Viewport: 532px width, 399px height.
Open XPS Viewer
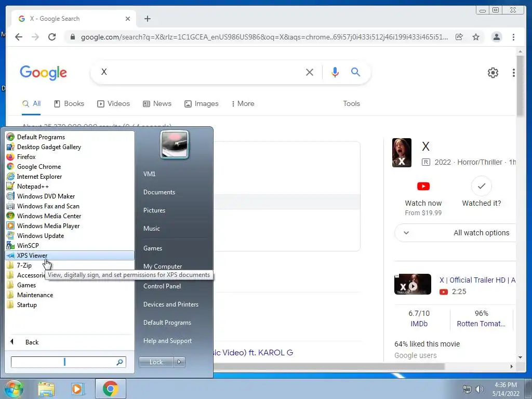coord(70,256)
